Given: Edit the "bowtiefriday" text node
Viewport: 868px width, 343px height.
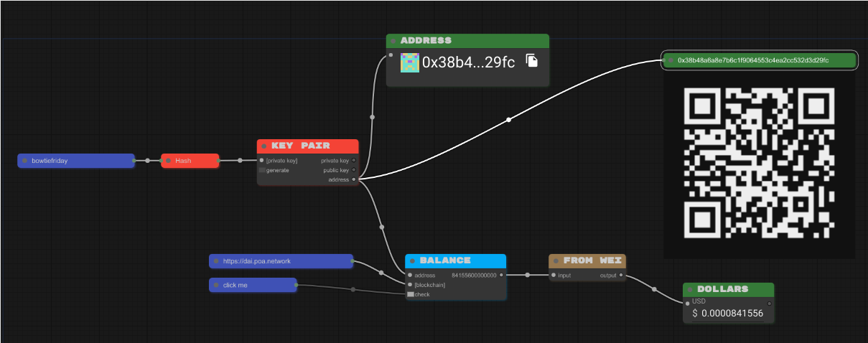Looking at the screenshot, I should click(76, 161).
